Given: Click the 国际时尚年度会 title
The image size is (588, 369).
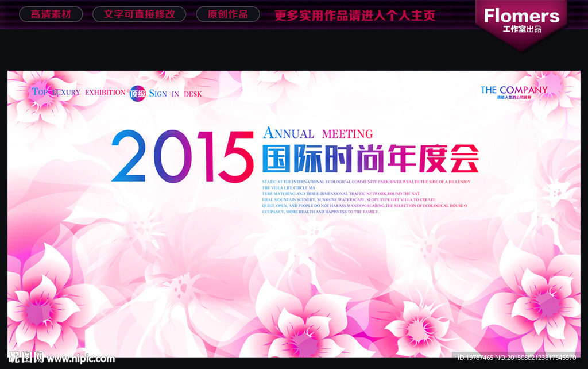Looking at the screenshot, I should point(370,159).
